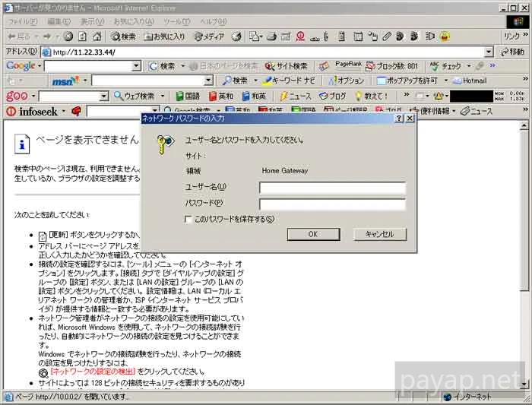Click the Google toolbar 検索 button
Image resolution: width=532 pixels, height=405 pixels.
tap(163, 66)
